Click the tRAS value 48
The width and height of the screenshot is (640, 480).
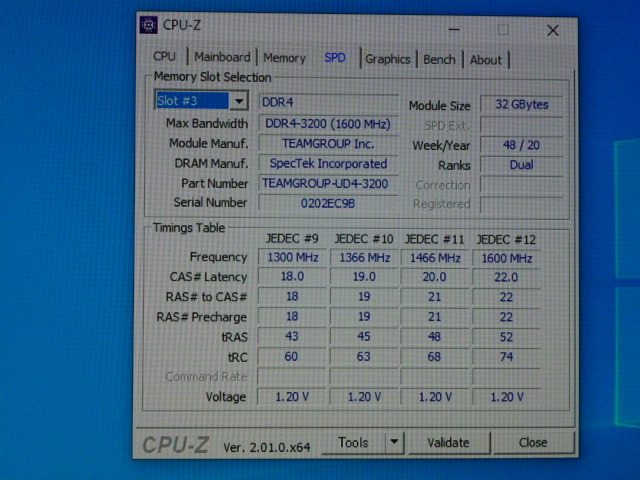434,337
